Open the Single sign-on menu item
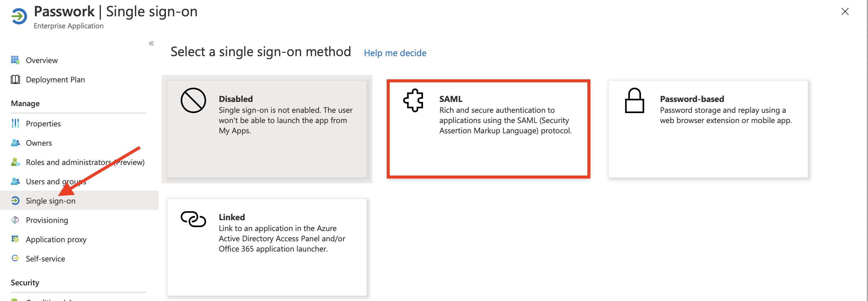Screen dimensions: 868x301 click(51, 201)
